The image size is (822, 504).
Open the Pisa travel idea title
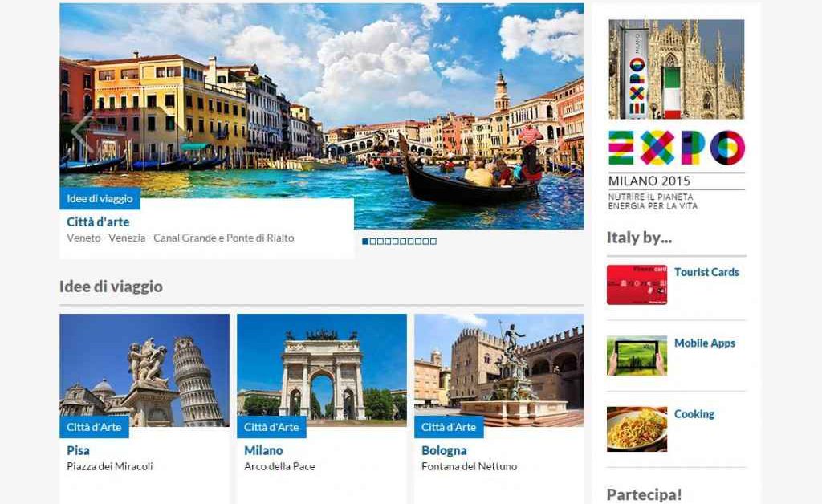[x=78, y=450]
